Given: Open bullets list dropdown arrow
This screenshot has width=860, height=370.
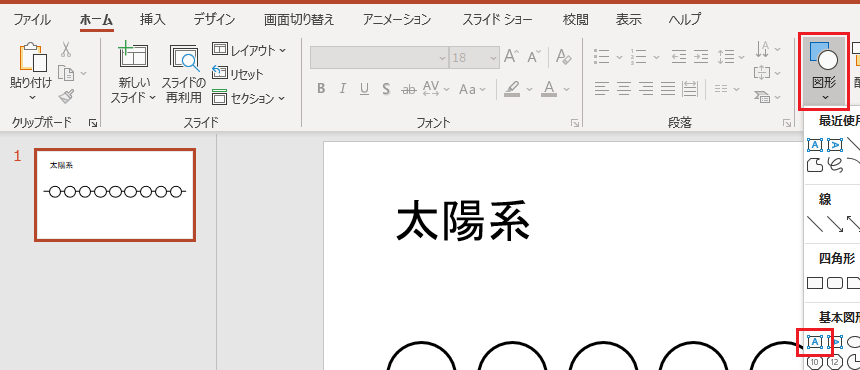Looking at the screenshot, I should pos(619,57).
